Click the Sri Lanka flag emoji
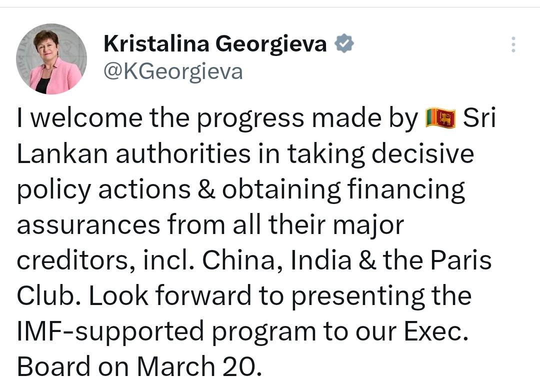The width and height of the screenshot is (540, 392). (440, 118)
